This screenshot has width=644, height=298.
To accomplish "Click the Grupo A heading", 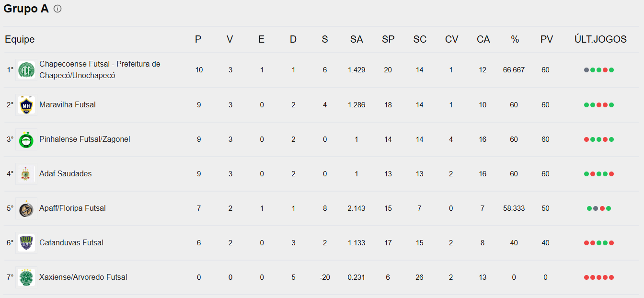I will 26,9.
